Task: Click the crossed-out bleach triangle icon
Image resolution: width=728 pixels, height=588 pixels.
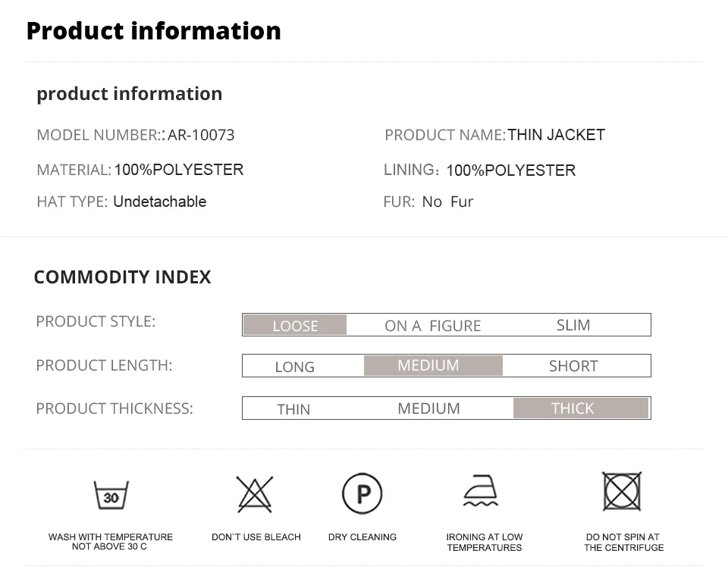Action: [x=255, y=494]
